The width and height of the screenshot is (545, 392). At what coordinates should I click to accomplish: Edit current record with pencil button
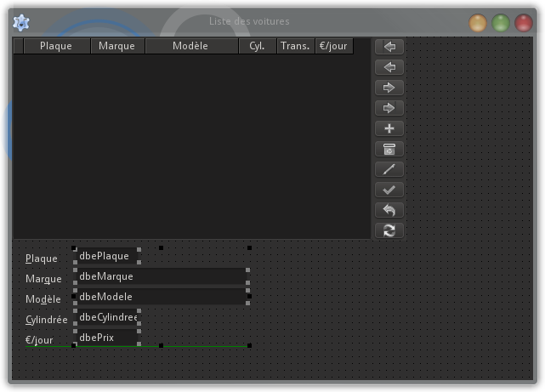coord(389,169)
